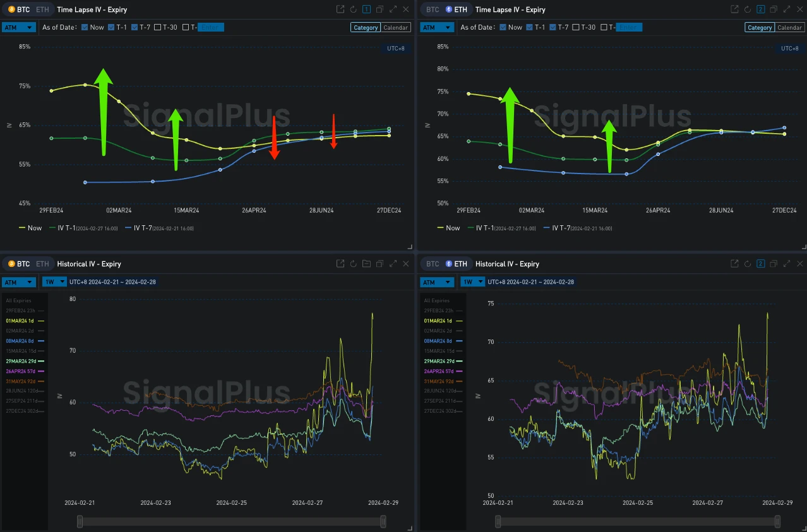
Task: Open the folder icon in BTC Historical IV panel
Action: click(366, 264)
